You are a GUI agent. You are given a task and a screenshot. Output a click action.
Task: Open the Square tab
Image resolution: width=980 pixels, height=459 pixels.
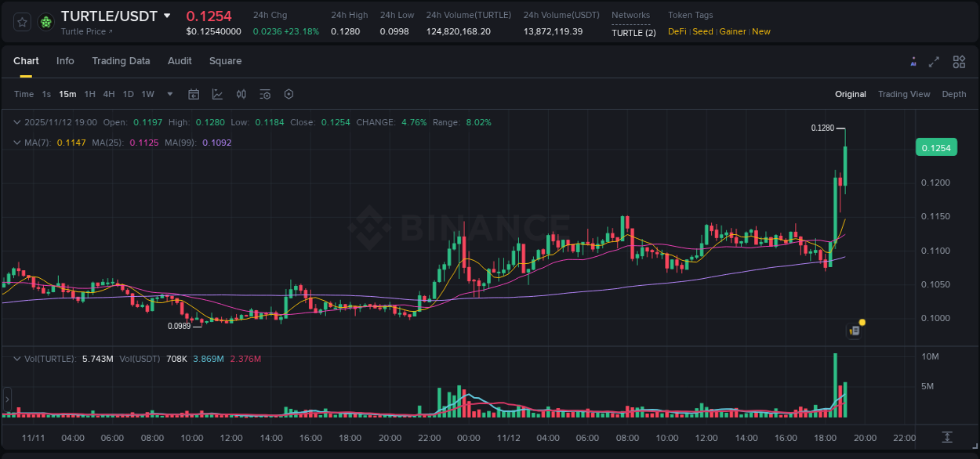tap(225, 61)
